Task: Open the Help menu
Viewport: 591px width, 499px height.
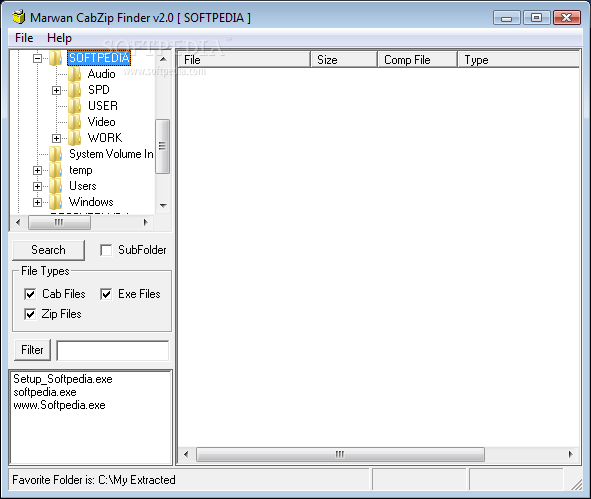Action: [59, 38]
